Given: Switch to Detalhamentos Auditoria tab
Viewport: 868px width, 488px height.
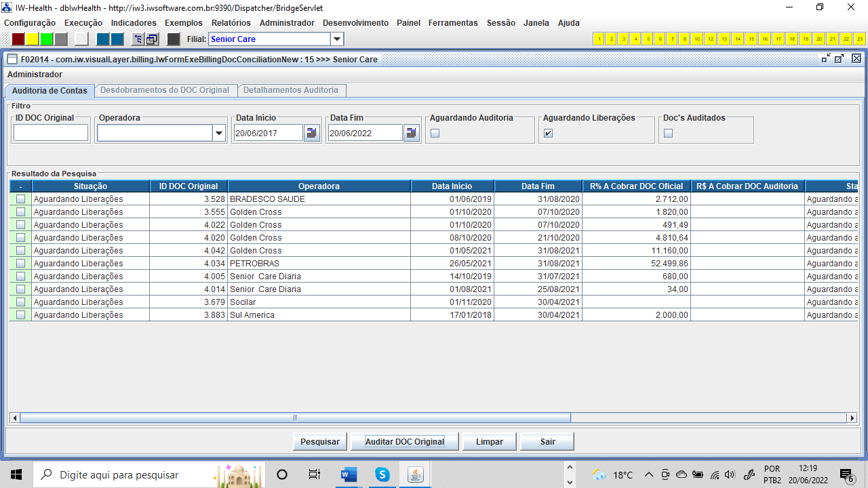Looking at the screenshot, I should pos(291,90).
